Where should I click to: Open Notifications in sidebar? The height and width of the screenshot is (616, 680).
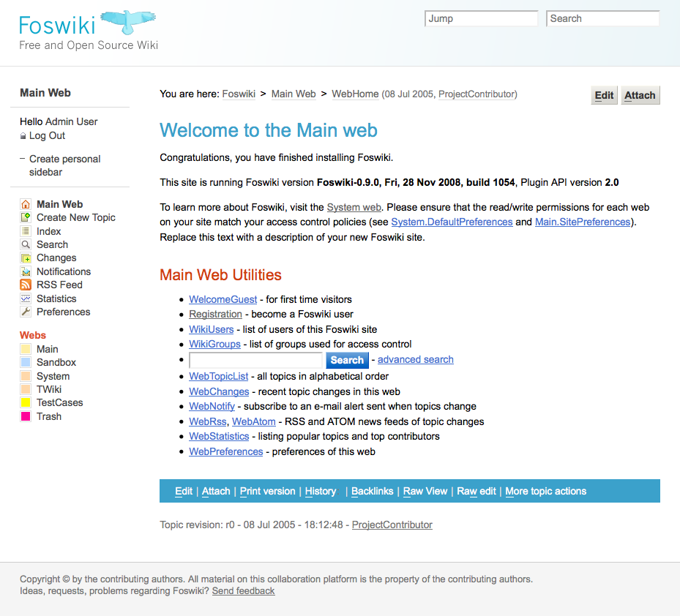[64, 271]
